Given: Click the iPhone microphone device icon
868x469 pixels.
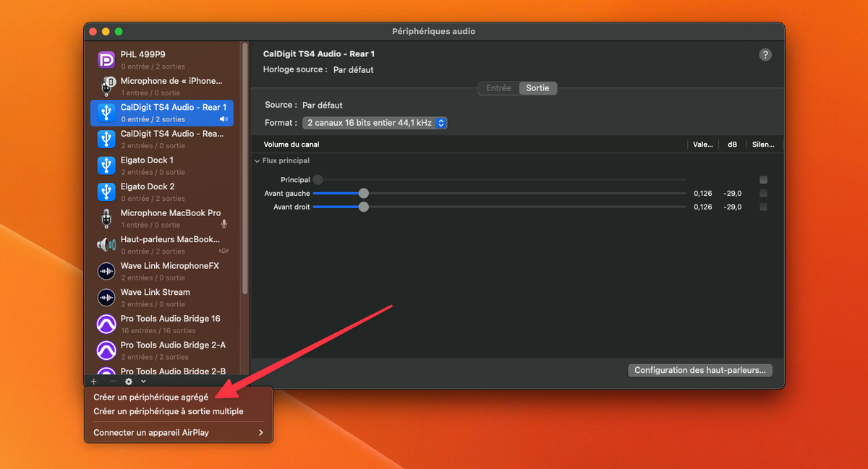Looking at the screenshot, I should click(106, 86).
